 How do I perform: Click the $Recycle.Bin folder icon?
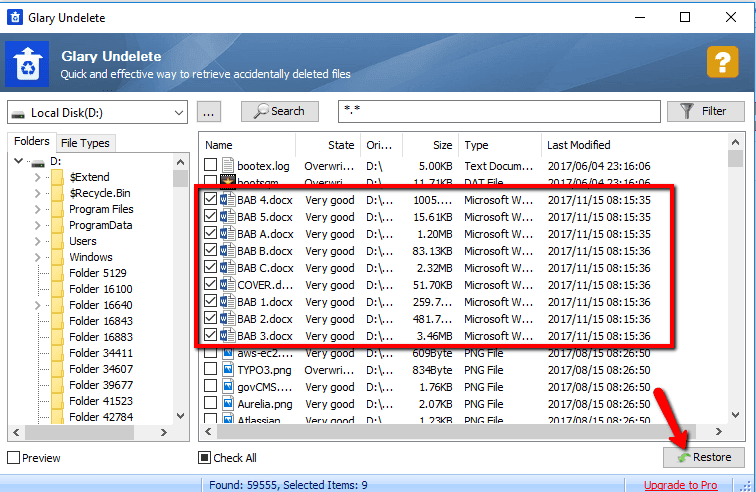(x=57, y=193)
